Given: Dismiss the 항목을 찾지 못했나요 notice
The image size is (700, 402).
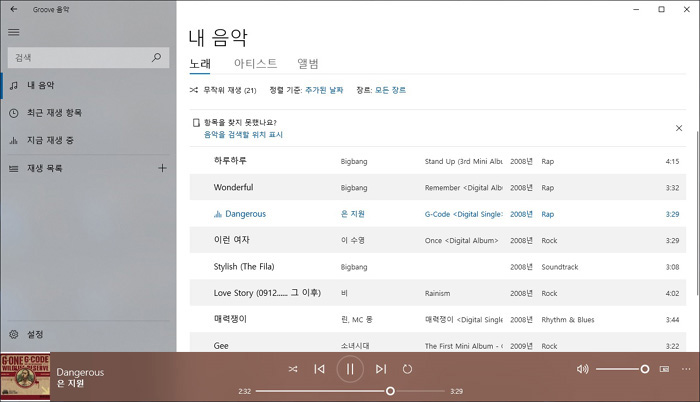Looking at the screenshot, I should click(679, 128).
